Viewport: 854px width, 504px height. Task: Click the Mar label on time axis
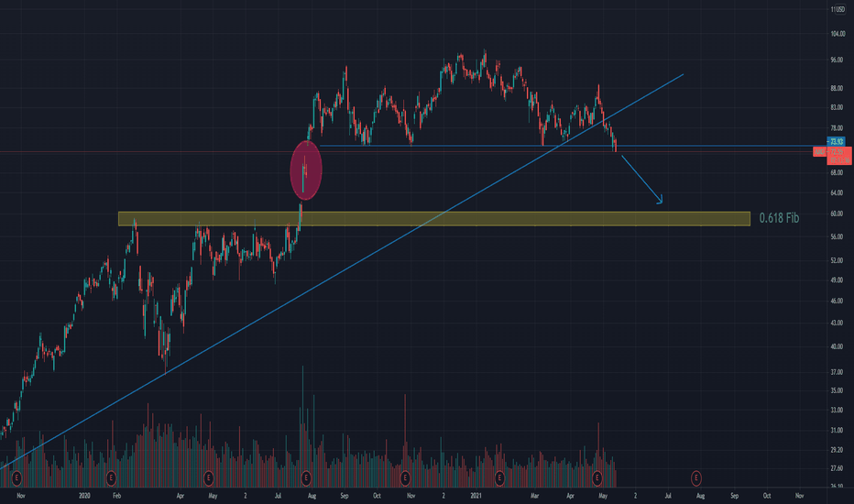(535, 496)
